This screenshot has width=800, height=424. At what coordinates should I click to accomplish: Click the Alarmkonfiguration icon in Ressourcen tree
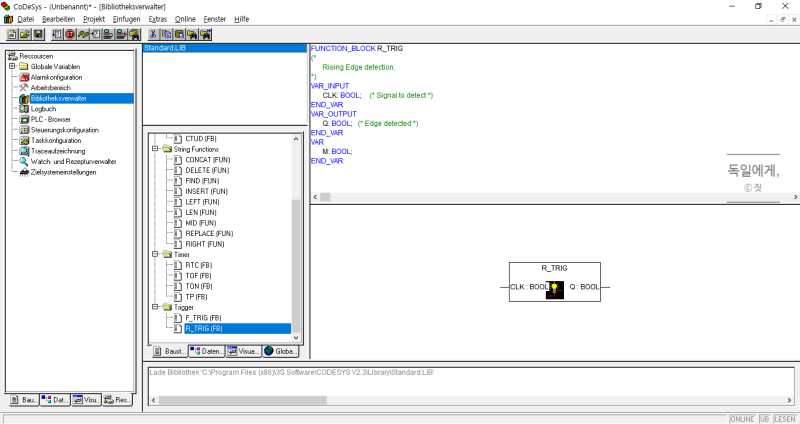click(x=24, y=77)
